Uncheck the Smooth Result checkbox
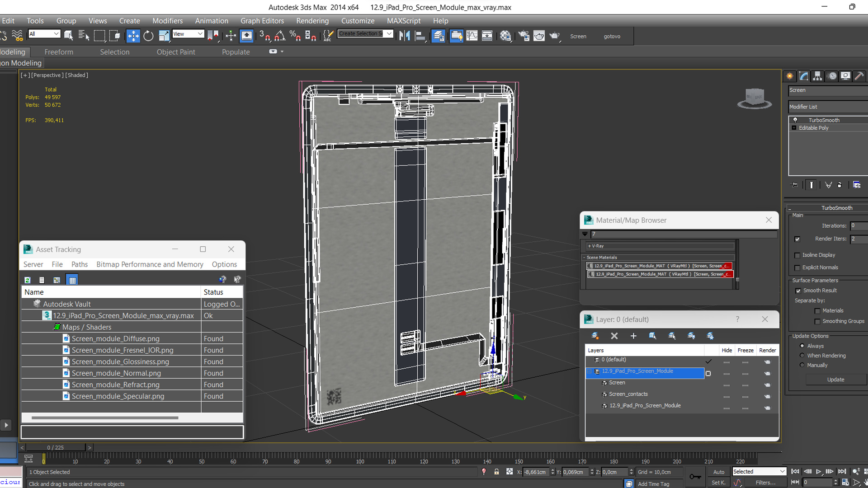 click(798, 291)
